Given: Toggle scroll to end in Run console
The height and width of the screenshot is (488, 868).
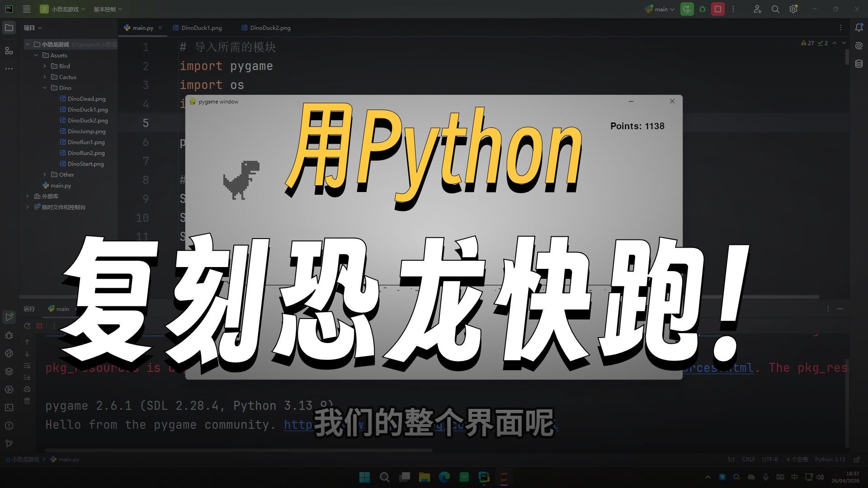Looking at the screenshot, I should click(x=27, y=377).
